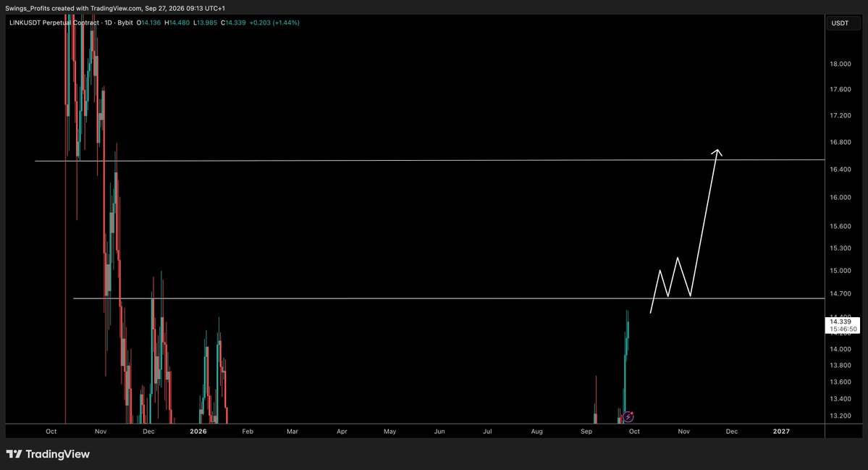Click the 14.700 price axis label
This screenshot has width=868, height=470.
click(840, 294)
